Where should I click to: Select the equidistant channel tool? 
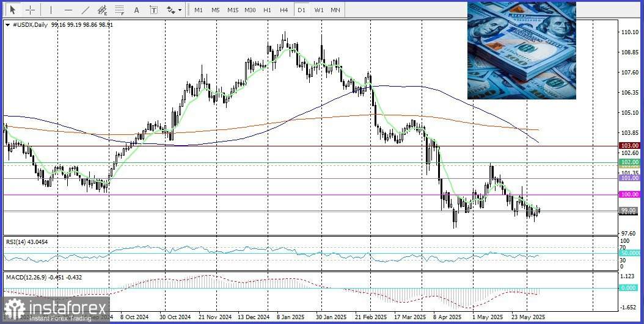pyautogui.click(x=102, y=10)
